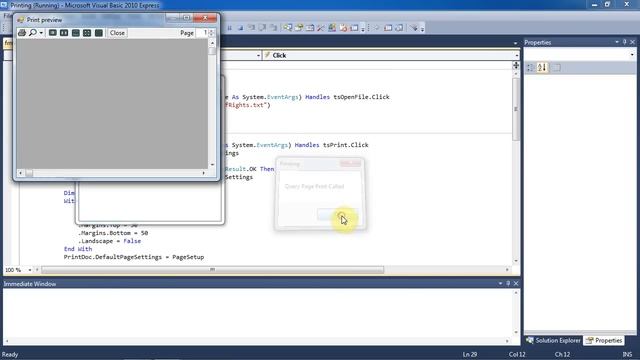Switch to the Properties tab at bottom
The height and width of the screenshot is (360, 640).
604,340
